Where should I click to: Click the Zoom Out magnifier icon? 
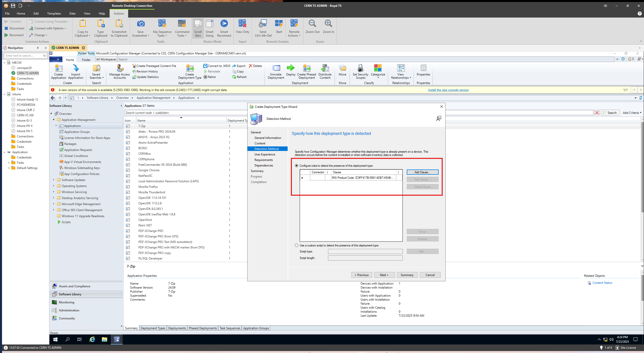(312, 24)
